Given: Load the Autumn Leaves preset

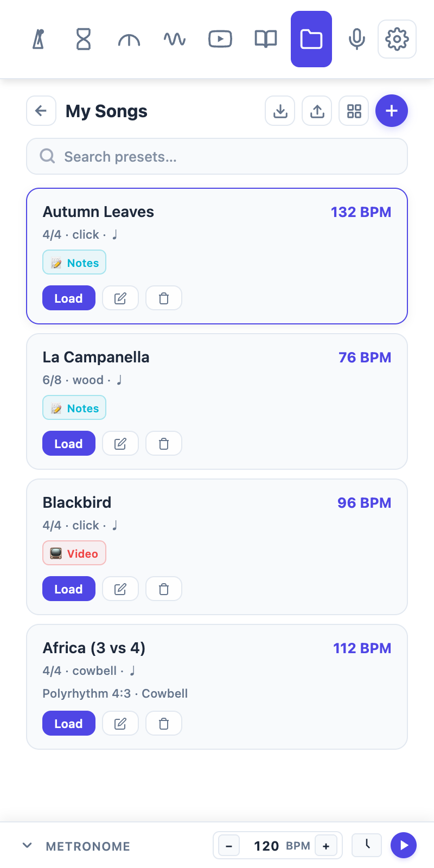Looking at the screenshot, I should coord(69,298).
